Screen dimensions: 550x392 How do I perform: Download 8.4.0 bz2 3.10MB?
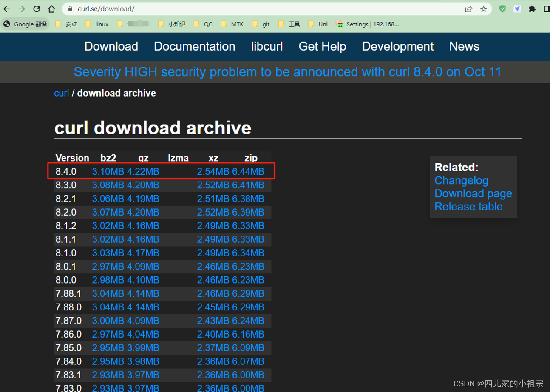point(108,172)
